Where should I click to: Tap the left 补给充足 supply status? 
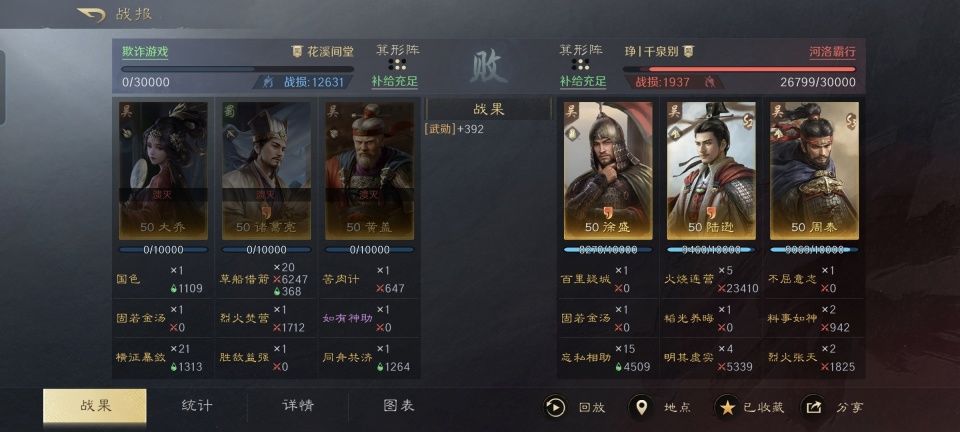coord(394,81)
